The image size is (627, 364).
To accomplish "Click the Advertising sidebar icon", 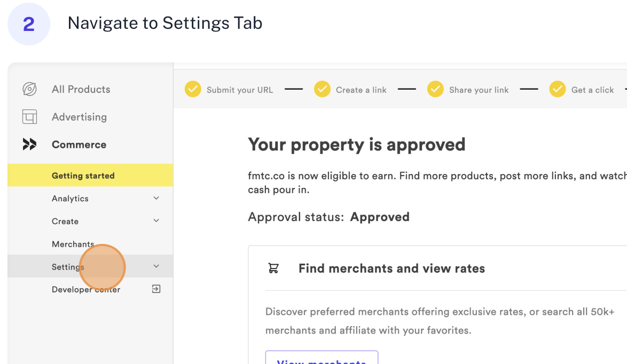I will [29, 117].
